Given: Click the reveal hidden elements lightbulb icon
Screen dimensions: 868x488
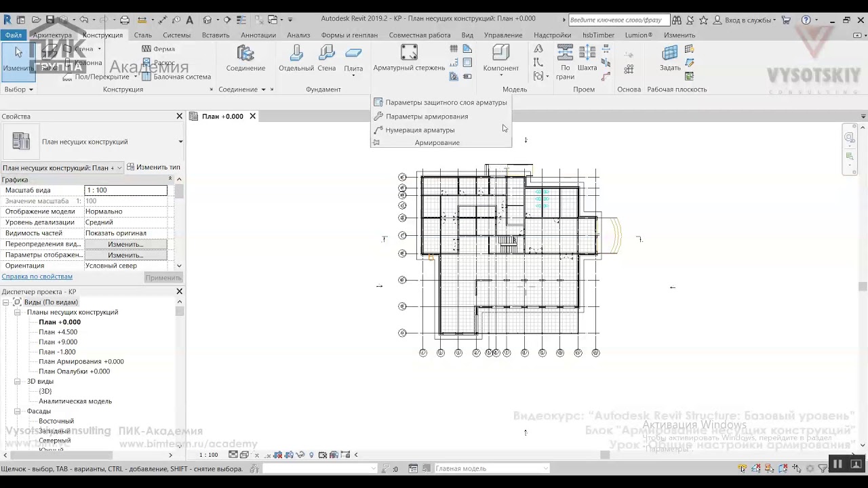Looking at the screenshot, I should [311, 455].
